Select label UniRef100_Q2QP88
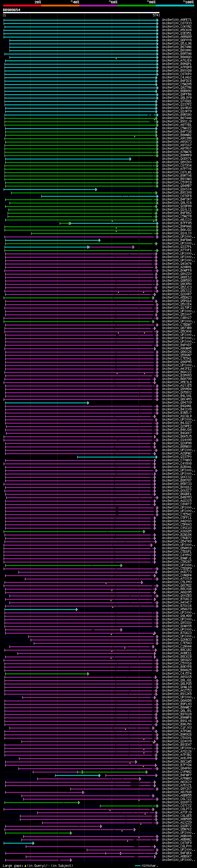197x868 pixels. pos(176,206)
